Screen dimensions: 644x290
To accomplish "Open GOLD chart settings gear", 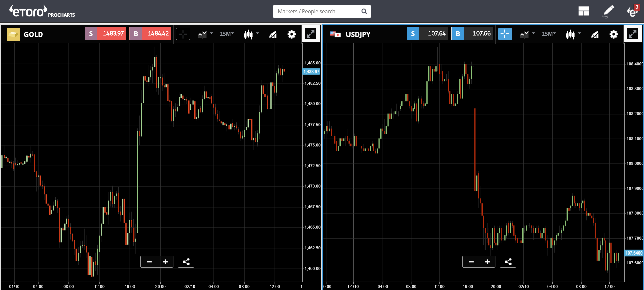I will pyautogui.click(x=292, y=34).
